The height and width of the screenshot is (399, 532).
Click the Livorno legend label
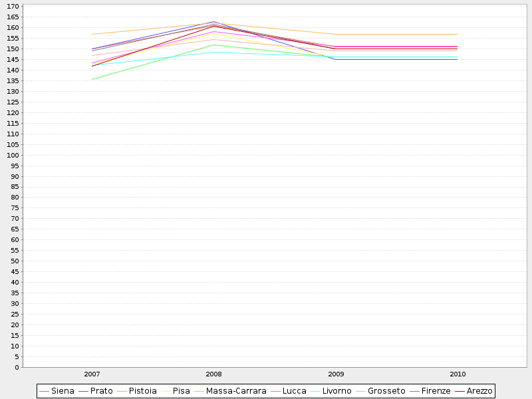[x=336, y=391]
